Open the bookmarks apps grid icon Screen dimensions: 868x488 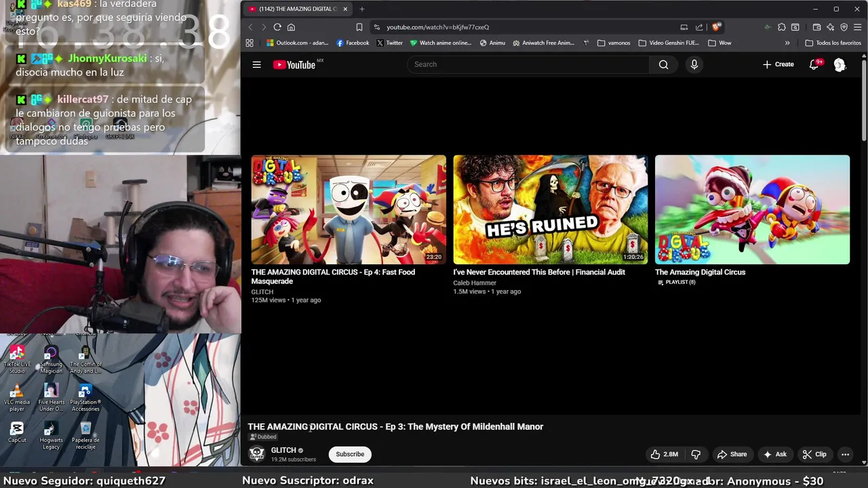pos(250,43)
